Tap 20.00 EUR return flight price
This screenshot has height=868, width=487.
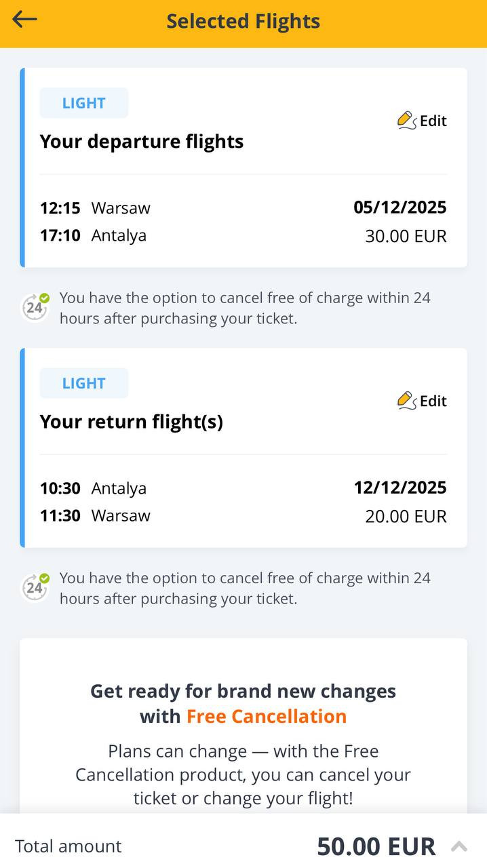(406, 516)
